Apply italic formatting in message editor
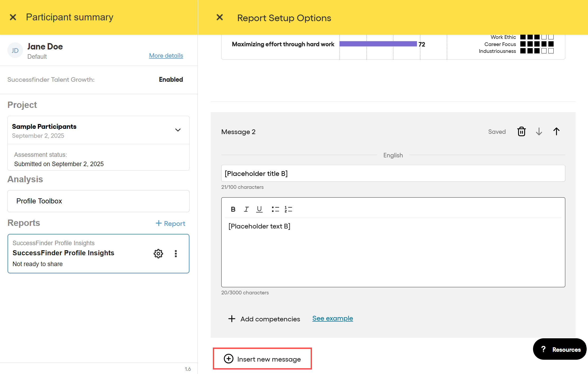 (x=246, y=209)
